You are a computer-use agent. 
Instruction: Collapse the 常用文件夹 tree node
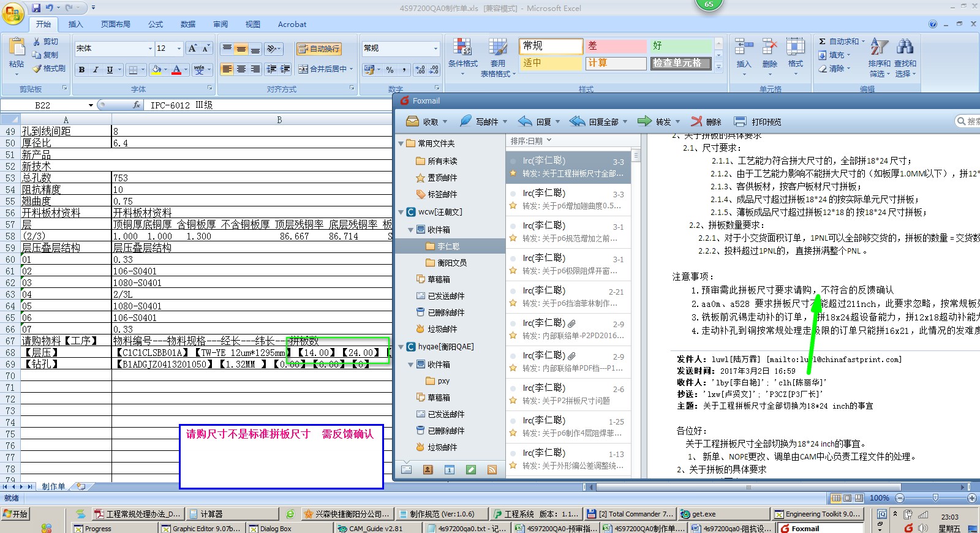click(401, 143)
